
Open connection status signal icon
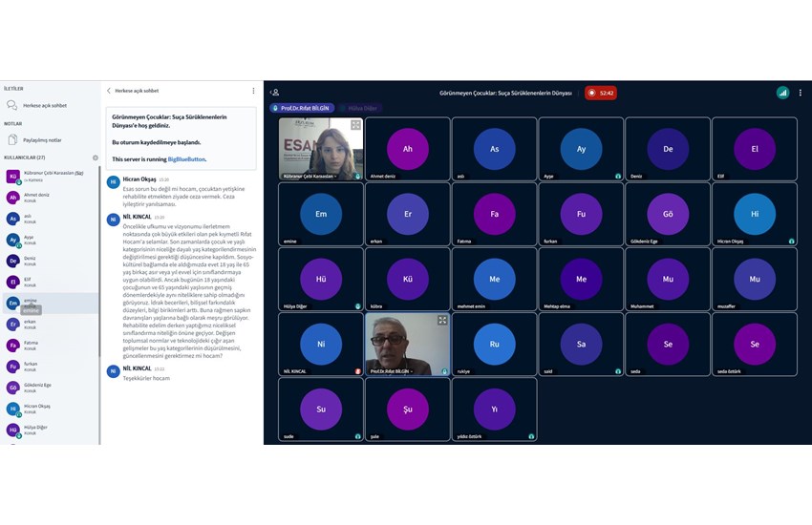pos(782,93)
